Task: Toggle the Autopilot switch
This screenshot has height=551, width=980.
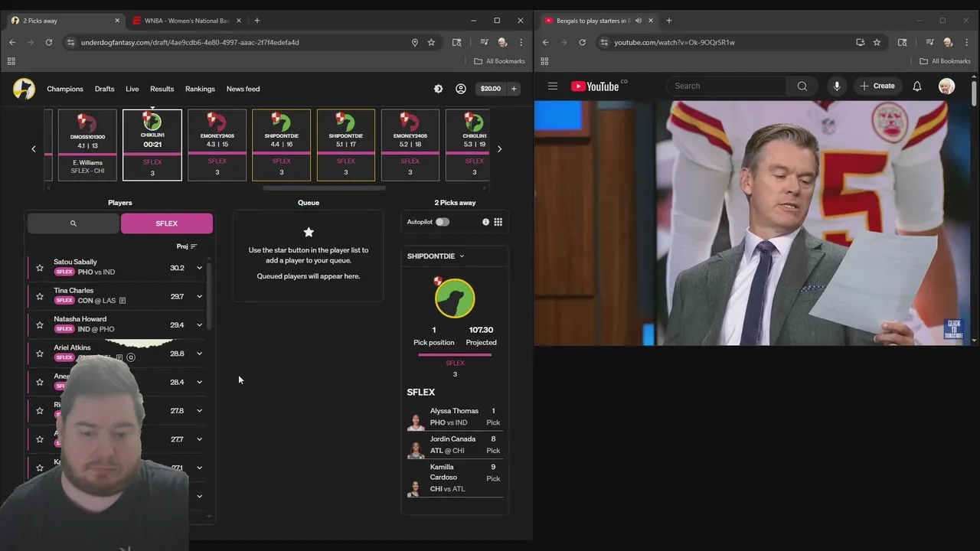Action: click(x=443, y=222)
